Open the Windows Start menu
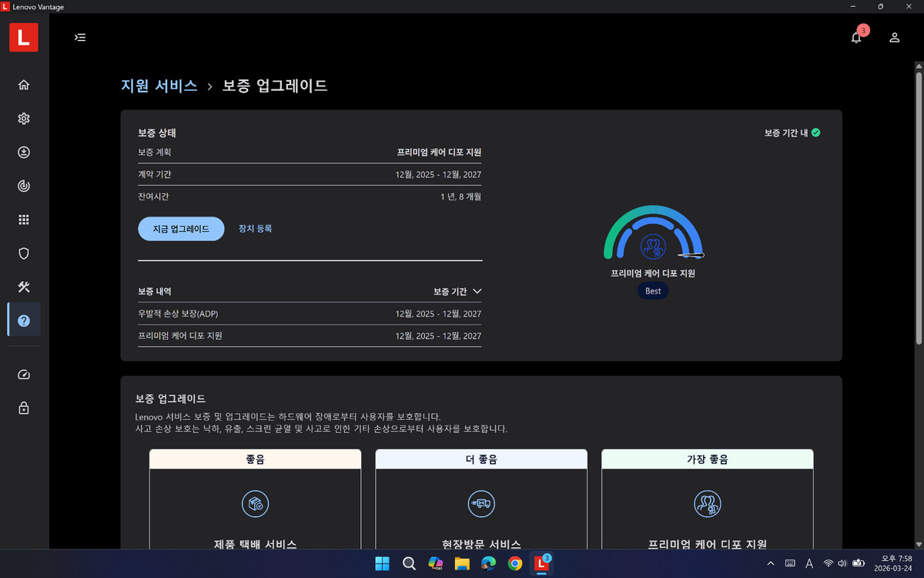This screenshot has width=924, height=578. [381, 563]
